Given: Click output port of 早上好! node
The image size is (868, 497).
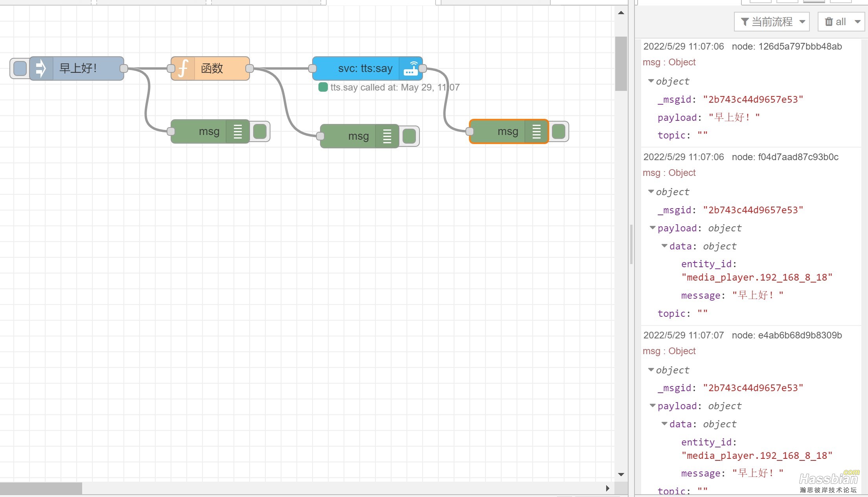Looking at the screenshot, I should (x=124, y=68).
